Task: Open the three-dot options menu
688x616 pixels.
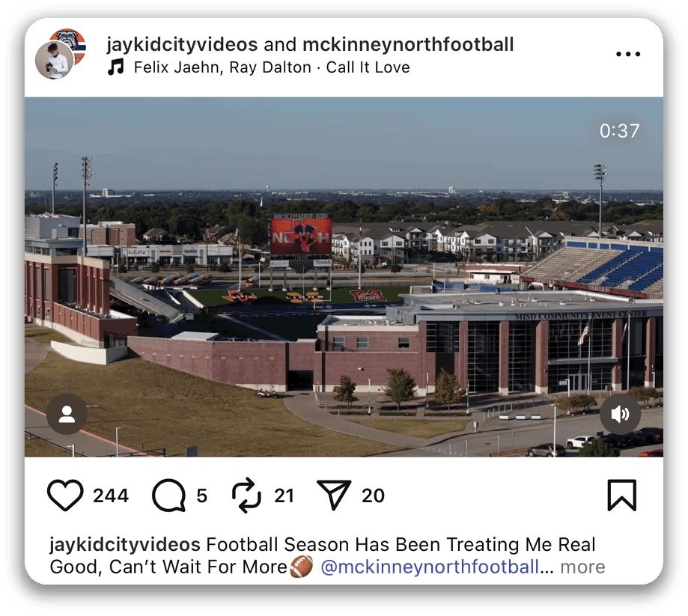Action: tap(628, 54)
